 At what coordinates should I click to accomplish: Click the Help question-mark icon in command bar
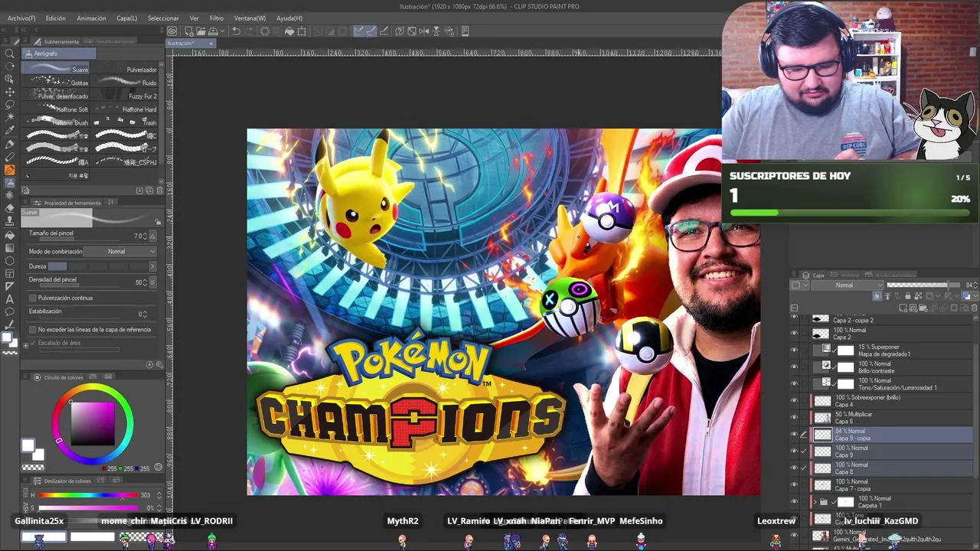pyautogui.click(x=400, y=31)
